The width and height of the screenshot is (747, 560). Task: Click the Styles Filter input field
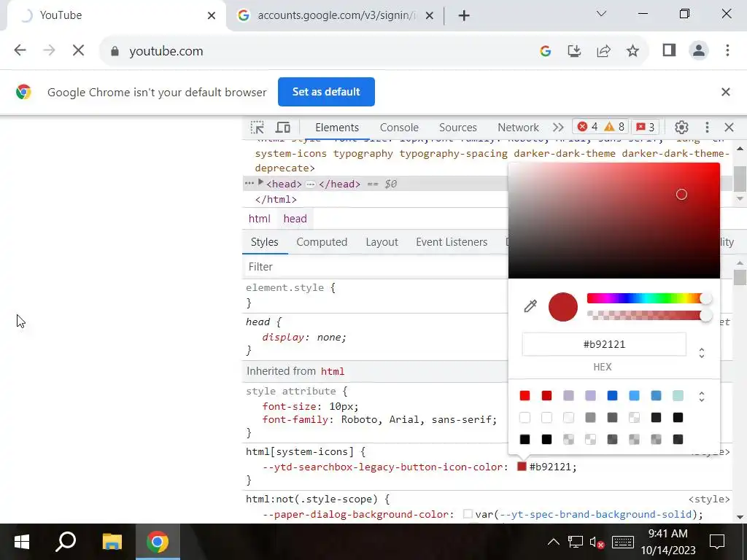click(x=376, y=267)
